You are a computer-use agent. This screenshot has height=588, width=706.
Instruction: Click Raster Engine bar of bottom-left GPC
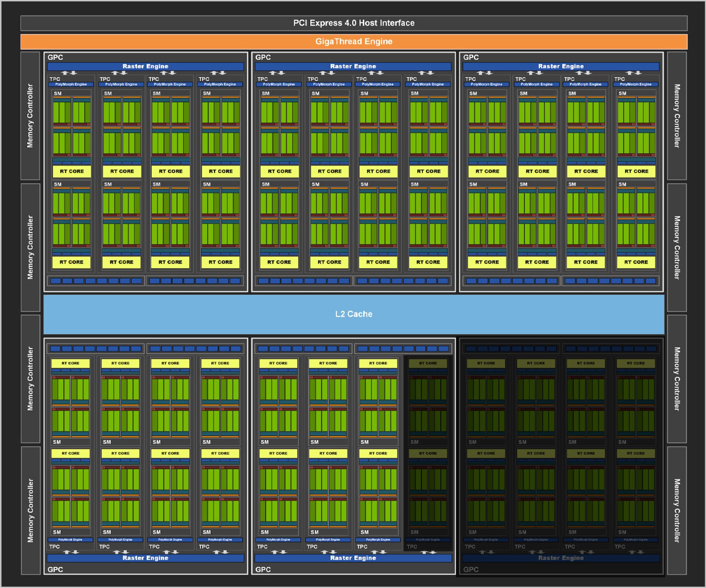tap(145, 558)
